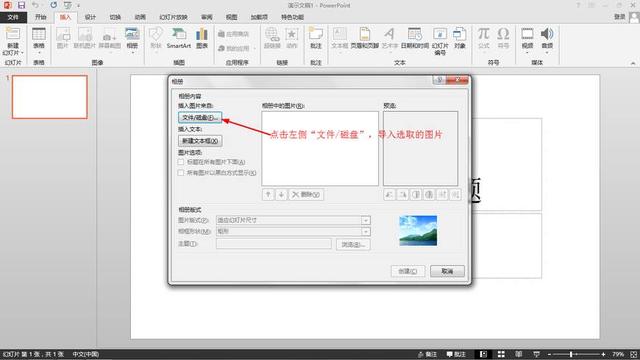The height and width of the screenshot is (360, 640).
Task: Click the Create (创建) button
Action: (408, 271)
